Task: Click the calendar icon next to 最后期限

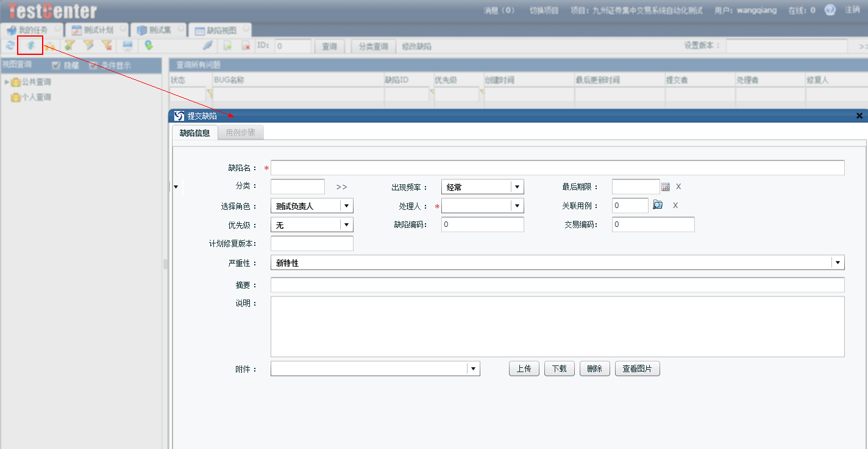Action: coord(666,187)
